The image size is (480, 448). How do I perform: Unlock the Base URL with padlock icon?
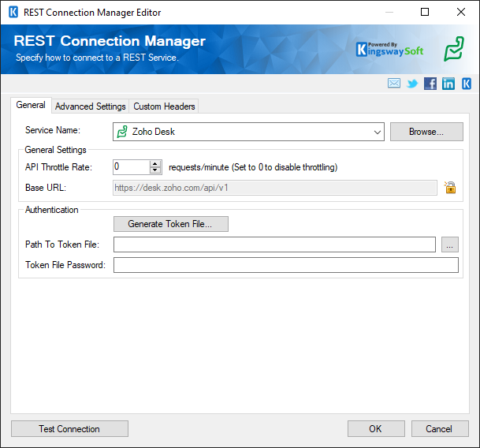click(450, 187)
